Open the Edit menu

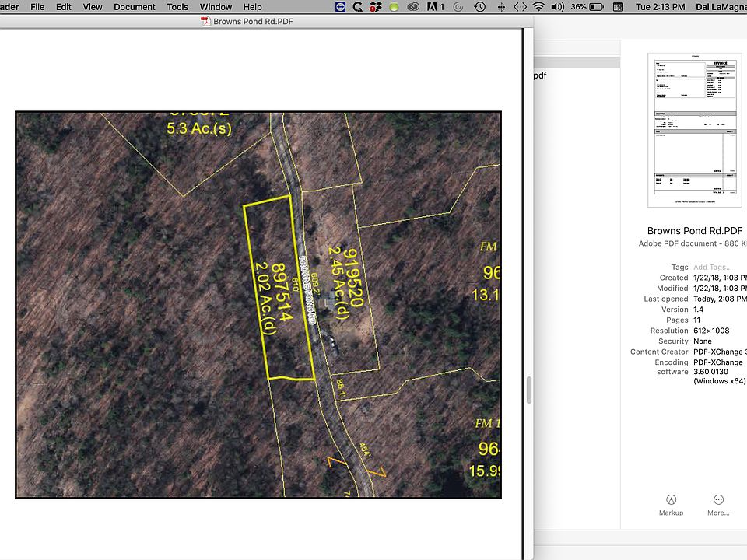[64, 7]
